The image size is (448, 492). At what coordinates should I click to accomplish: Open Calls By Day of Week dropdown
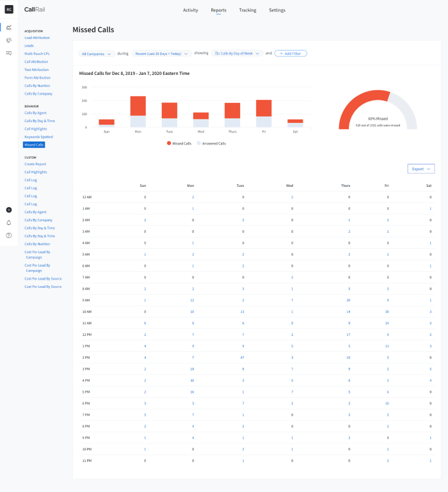237,53
